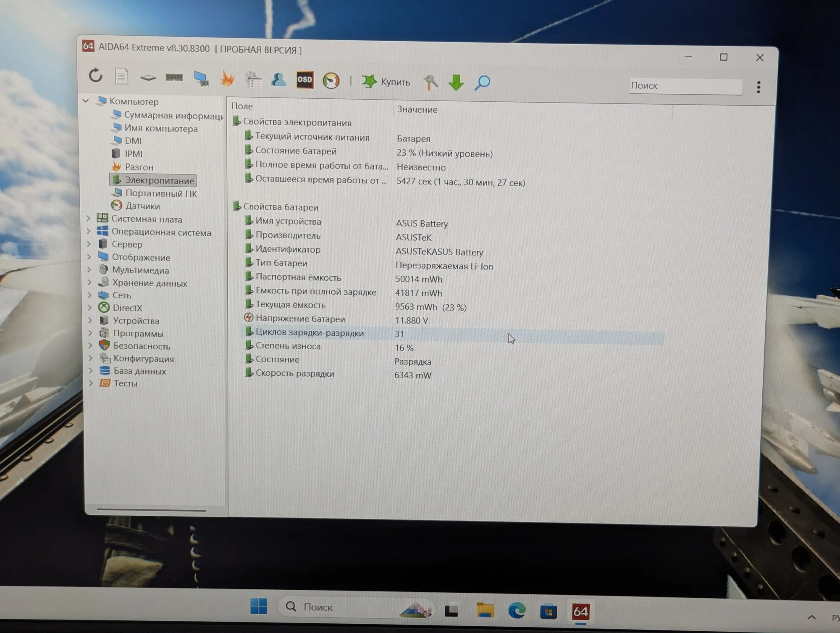This screenshot has width=840, height=633.
Task: Click the Поиск search field in AIDA64
Action: [685, 86]
